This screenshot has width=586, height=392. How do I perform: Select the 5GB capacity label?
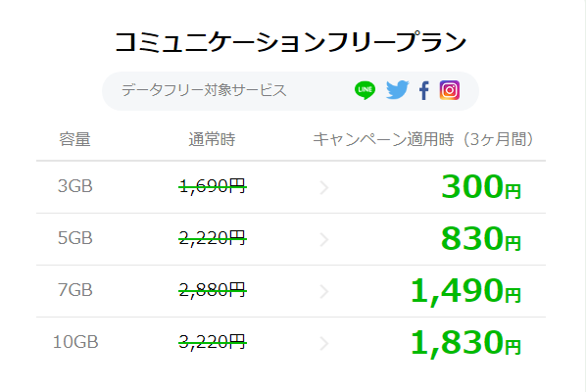pos(75,238)
